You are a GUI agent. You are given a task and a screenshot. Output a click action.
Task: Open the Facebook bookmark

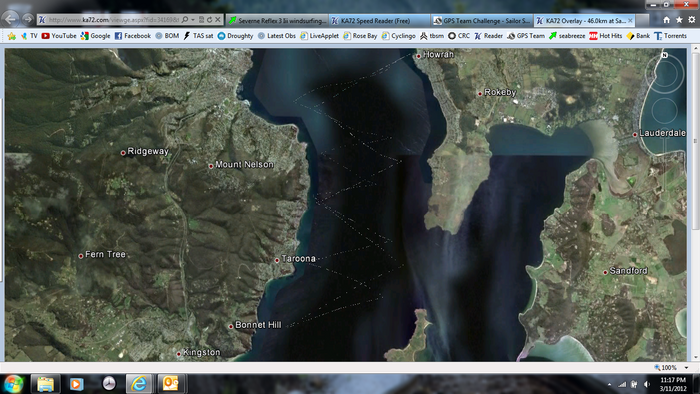133,36
